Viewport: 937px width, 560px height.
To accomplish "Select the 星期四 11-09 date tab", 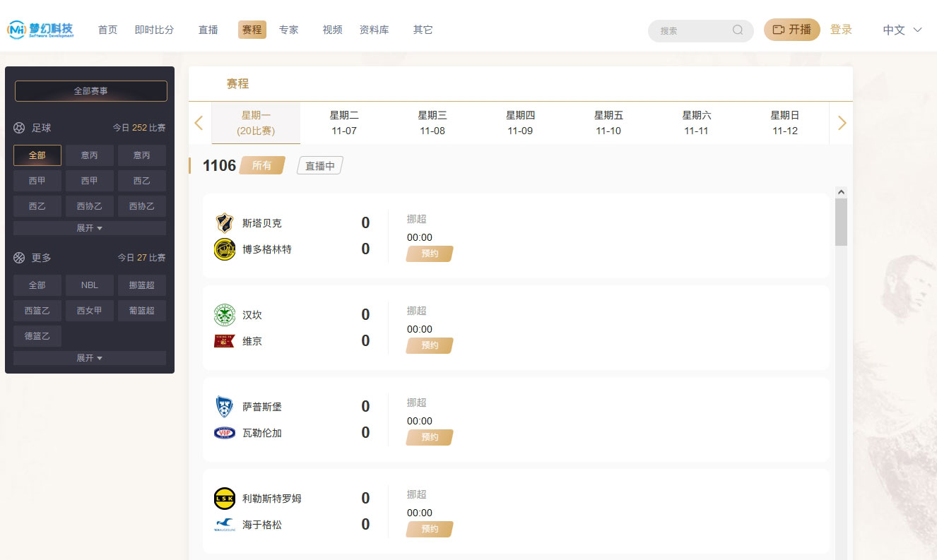I will tap(521, 123).
